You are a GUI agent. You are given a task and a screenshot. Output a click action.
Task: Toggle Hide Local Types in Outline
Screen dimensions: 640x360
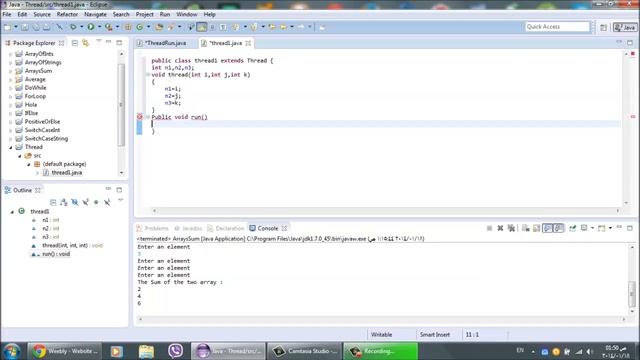(x=107, y=202)
